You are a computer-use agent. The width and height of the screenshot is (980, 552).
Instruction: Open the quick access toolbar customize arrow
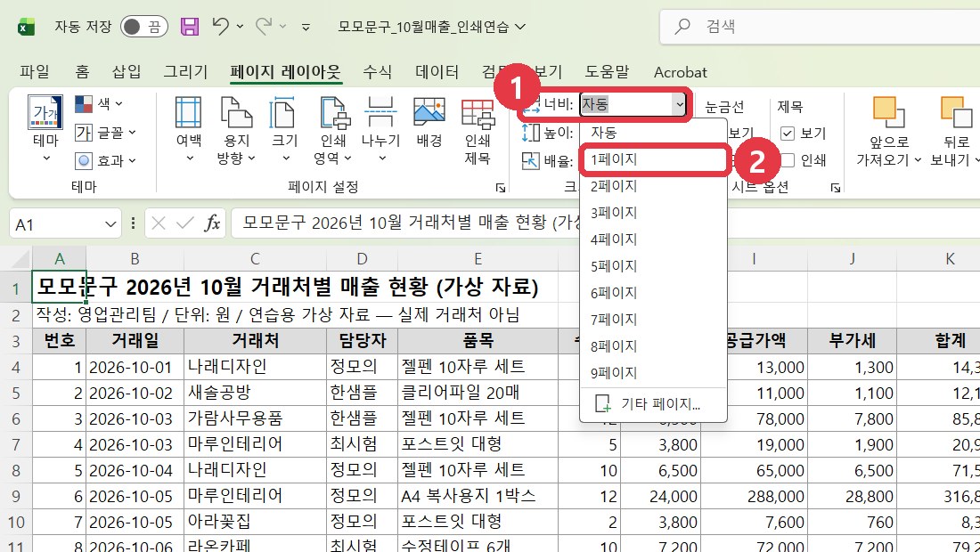click(x=306, y=27)
